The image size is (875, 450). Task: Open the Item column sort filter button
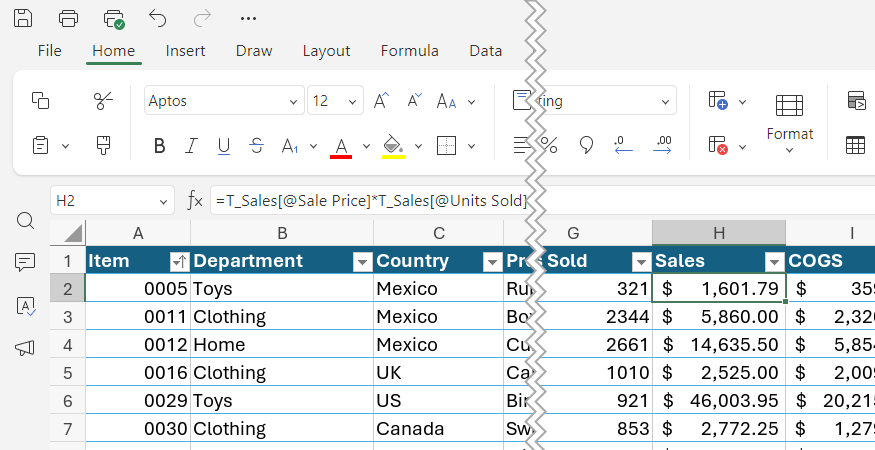(180, 261)
